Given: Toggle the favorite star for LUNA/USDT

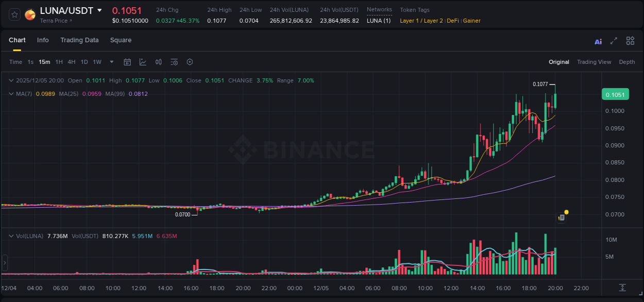Looking at the screenshot, I should tap(14, 14).
